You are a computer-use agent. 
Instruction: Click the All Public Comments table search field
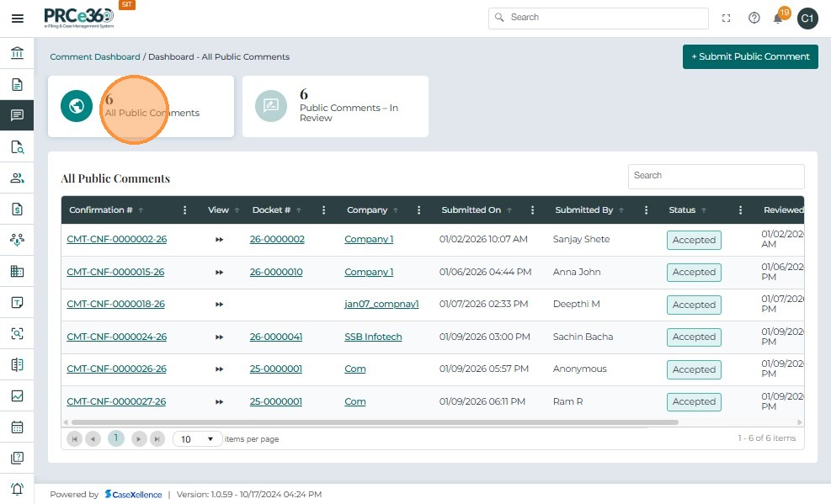click(716, 176)
